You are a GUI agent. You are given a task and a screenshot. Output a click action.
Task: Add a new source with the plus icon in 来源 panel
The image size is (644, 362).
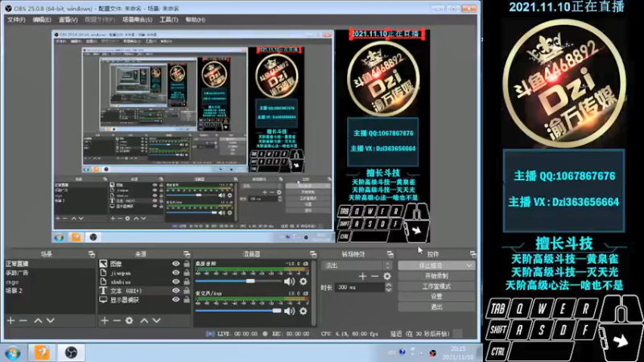(105, 320)
